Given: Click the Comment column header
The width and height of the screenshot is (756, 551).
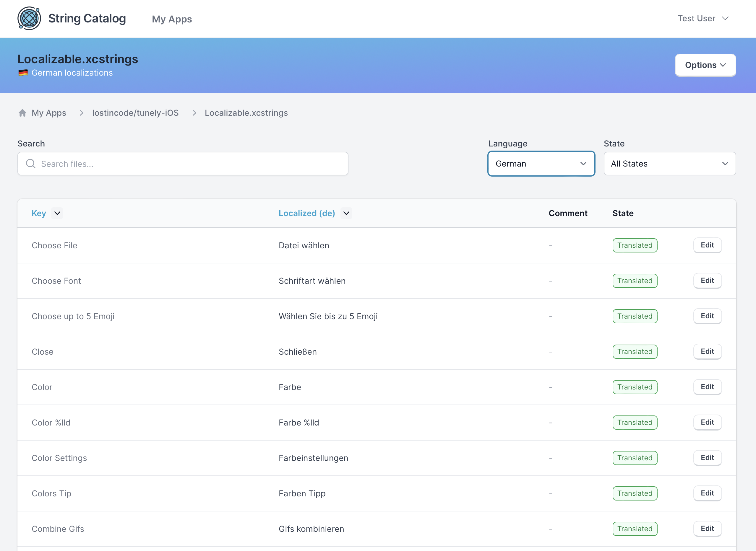Looking at the screenshot, I should tap(568, 213).
